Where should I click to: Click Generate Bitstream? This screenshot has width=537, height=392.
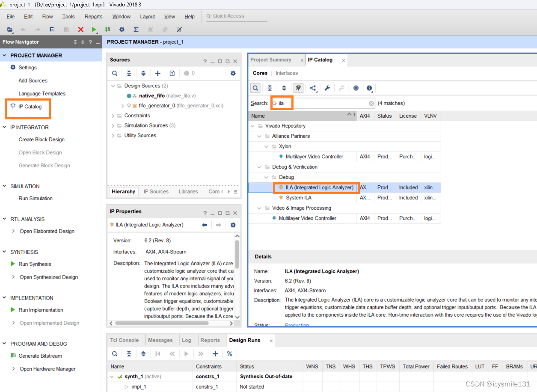click(x=40, y=356)
